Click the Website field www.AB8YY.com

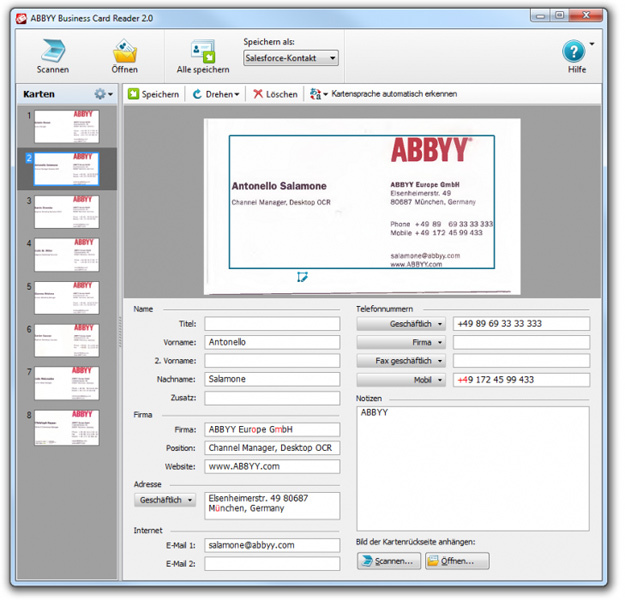(272, 466)
